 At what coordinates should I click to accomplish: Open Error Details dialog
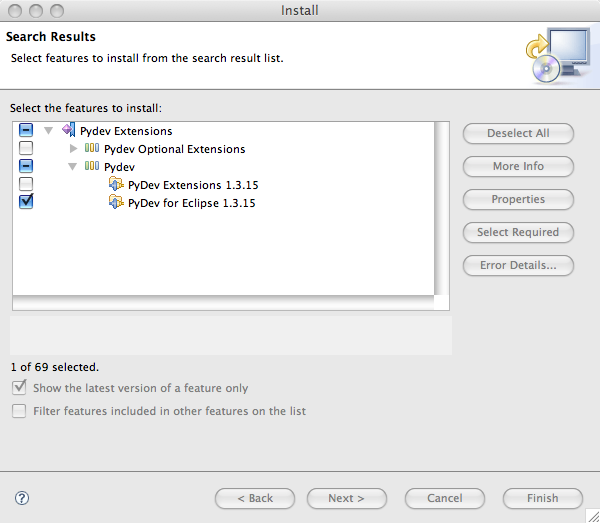click(518, 265)
